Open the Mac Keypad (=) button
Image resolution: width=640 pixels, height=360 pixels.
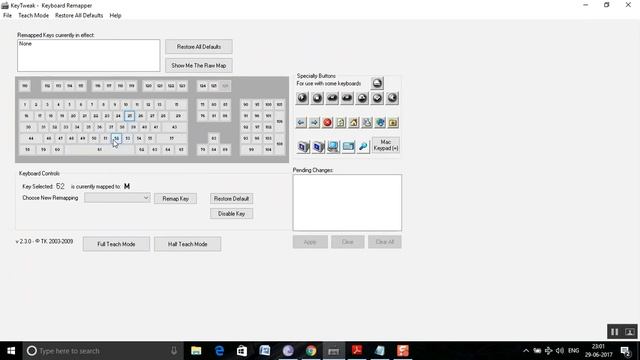pos(386,145)
